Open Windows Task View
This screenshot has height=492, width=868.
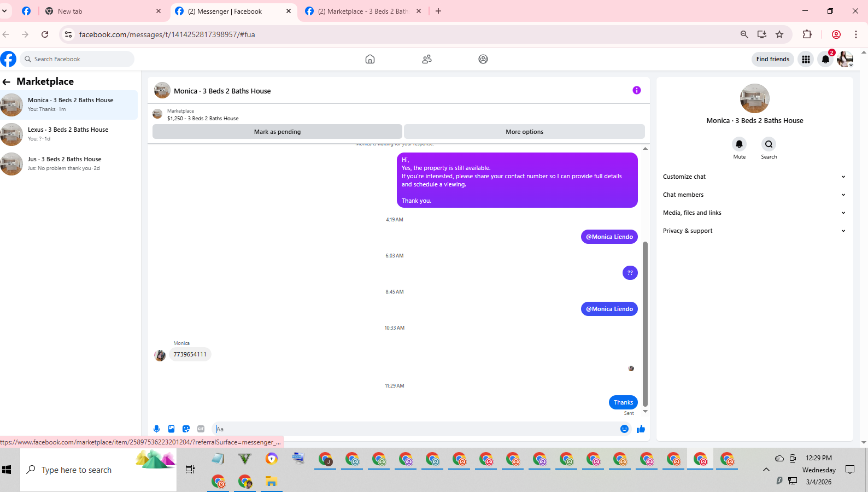pyautogui.click(x=190, y=470)
